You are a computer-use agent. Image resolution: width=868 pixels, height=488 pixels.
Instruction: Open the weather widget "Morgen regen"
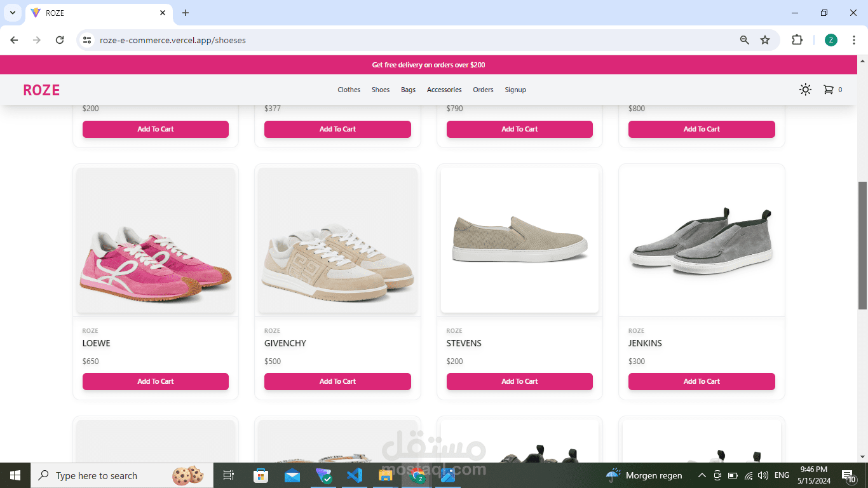pos(644,475)
